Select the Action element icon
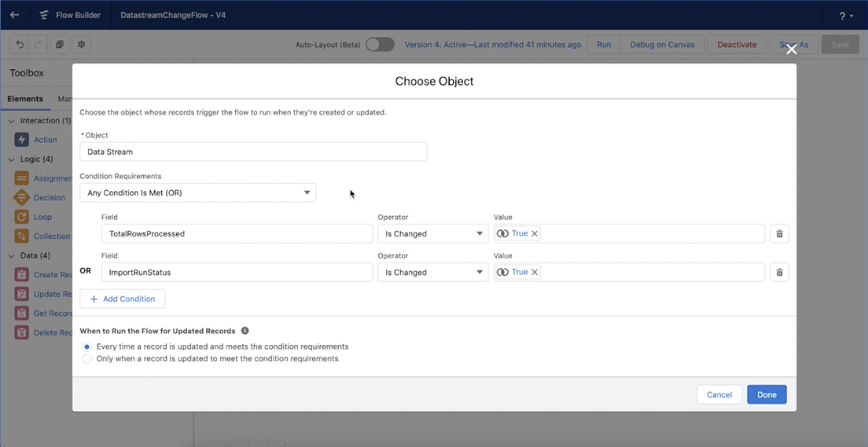868x447 pixels. (21, 139)
